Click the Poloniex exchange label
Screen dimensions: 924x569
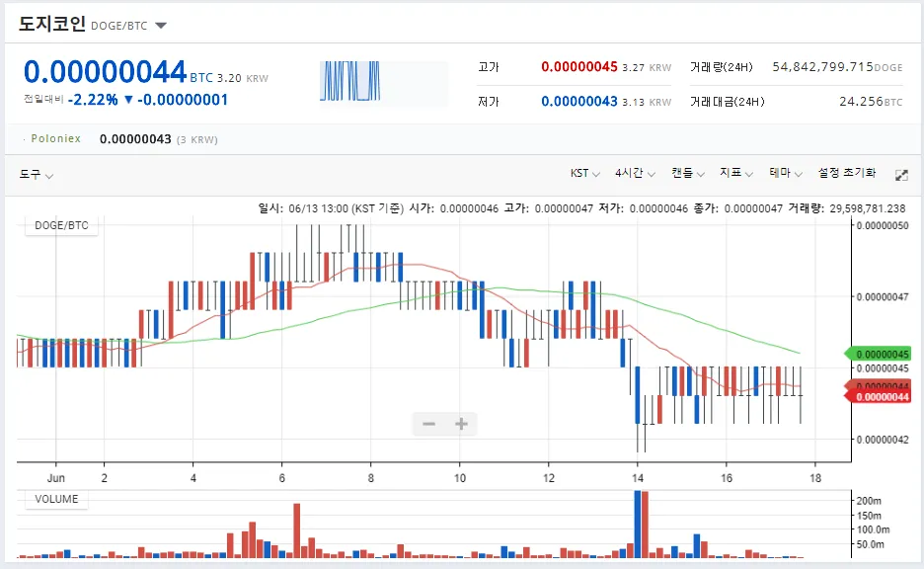click(x=55, y=139)
